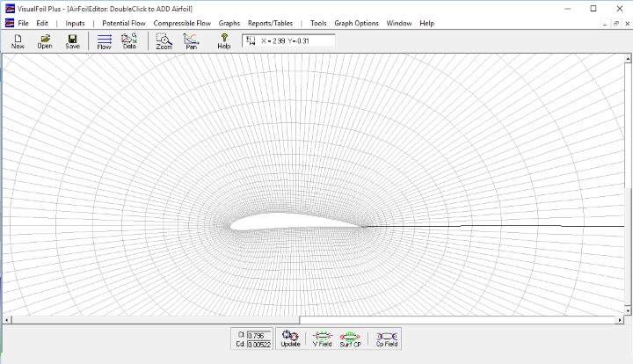633x364 pixels.
Task: Activate the Zoom tool
Action: [x=164, y=41]
